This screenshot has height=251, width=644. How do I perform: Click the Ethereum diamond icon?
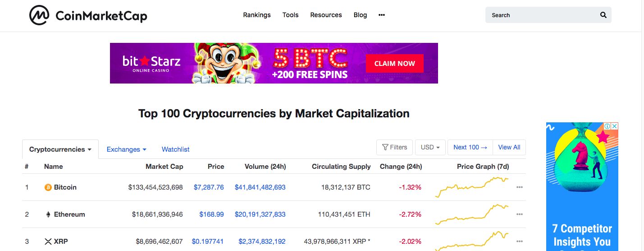coord(48,214)
